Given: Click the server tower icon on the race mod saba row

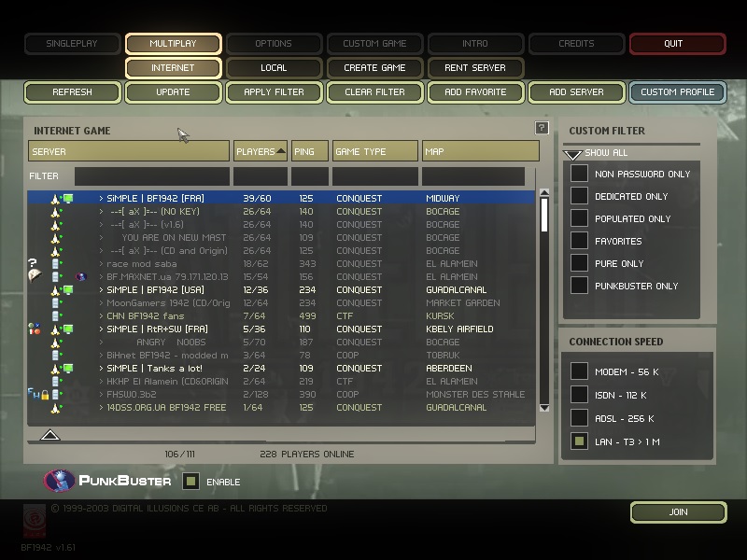Looking at the screenshot, I should pos(55,264).
